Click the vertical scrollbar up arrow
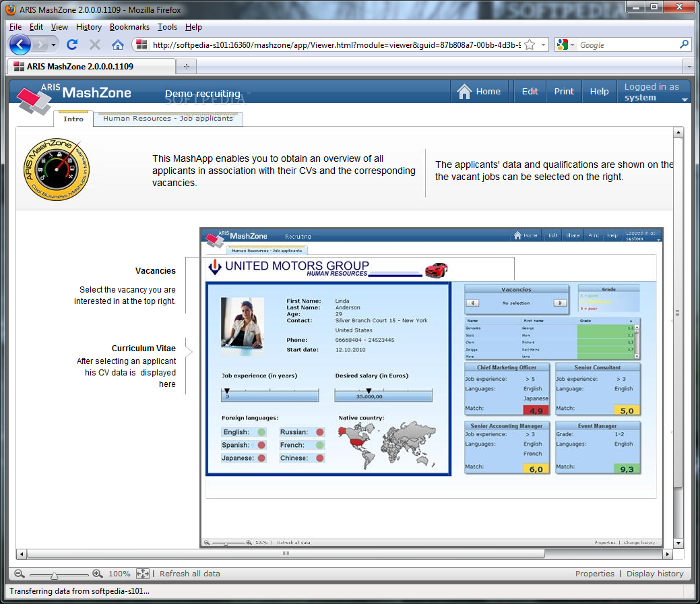The height and width of the screenshot is (604, 700). pyautogui.click(x=678, y=132)
